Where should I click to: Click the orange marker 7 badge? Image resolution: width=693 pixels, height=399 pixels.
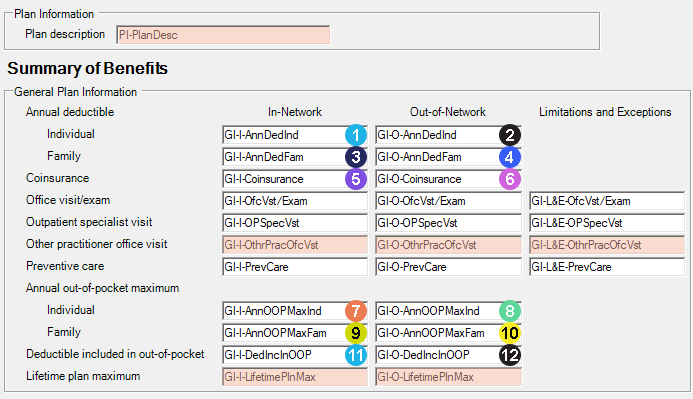(356, 311)
